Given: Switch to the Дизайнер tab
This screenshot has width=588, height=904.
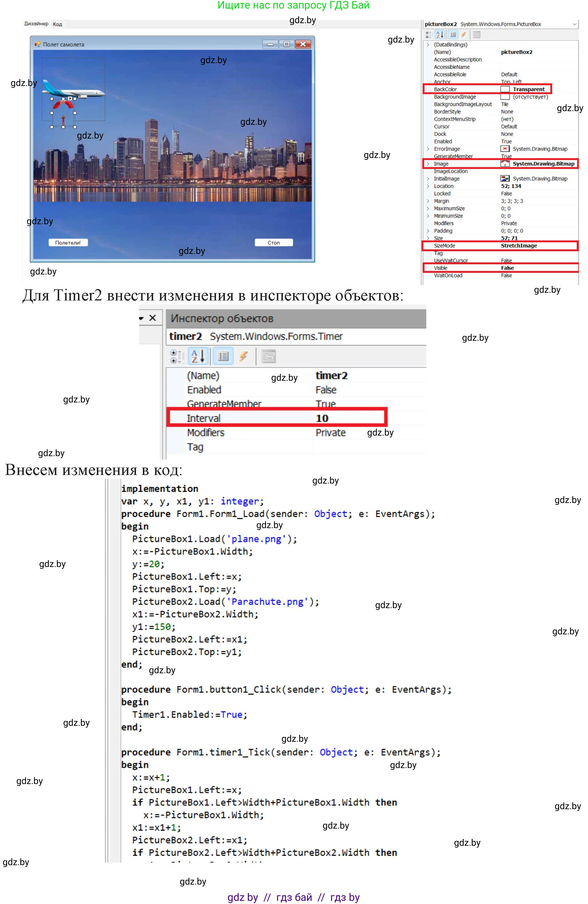Looking at the screenshot, I should coord(36,23).
